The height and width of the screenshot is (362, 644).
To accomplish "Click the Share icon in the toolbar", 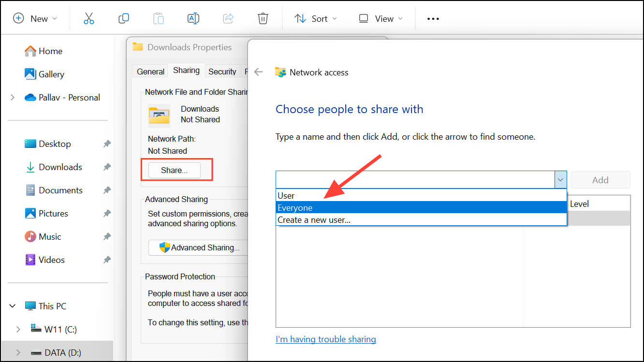I will tap(228, 18).
